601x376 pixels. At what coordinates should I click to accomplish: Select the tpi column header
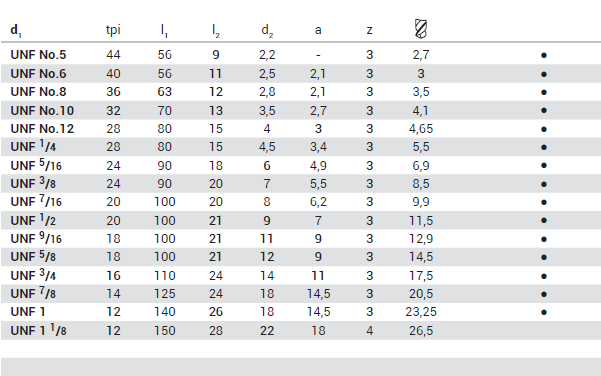[x=113, y=30]
